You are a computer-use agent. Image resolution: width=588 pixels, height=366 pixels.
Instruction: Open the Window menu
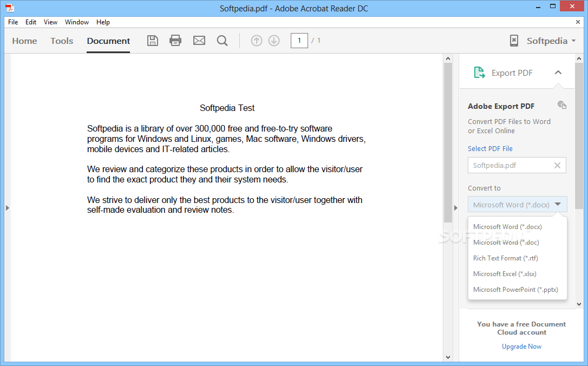(x=77, y=22)
